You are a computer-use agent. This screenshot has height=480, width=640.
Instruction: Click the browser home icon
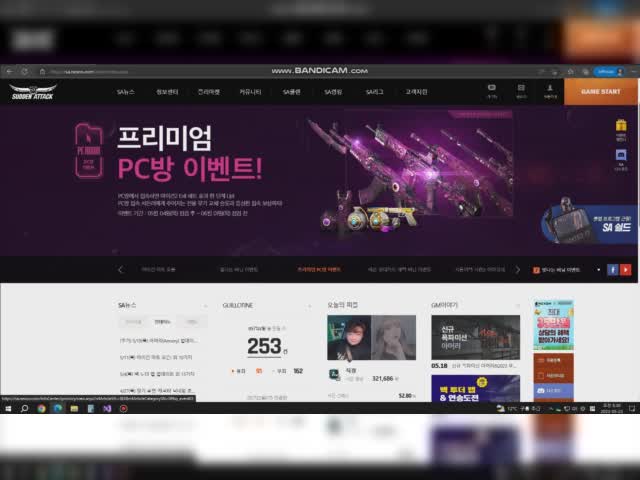click(x=42, y=71)
